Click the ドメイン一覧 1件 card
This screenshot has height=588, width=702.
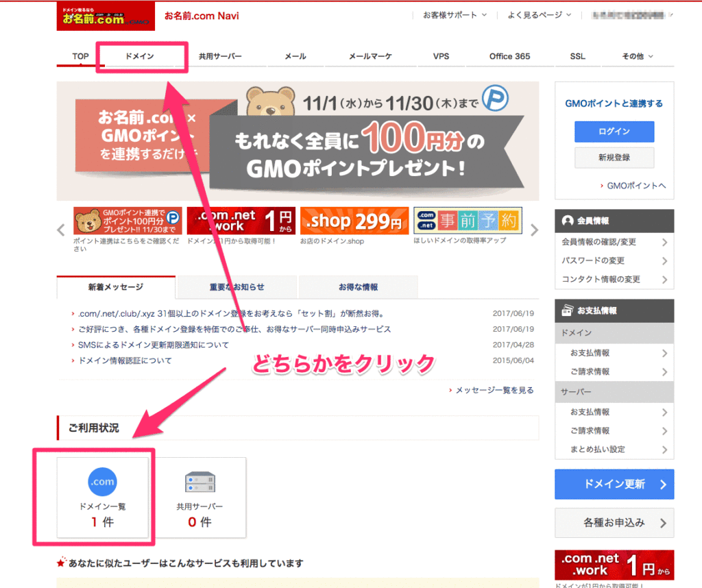point(103,497)
